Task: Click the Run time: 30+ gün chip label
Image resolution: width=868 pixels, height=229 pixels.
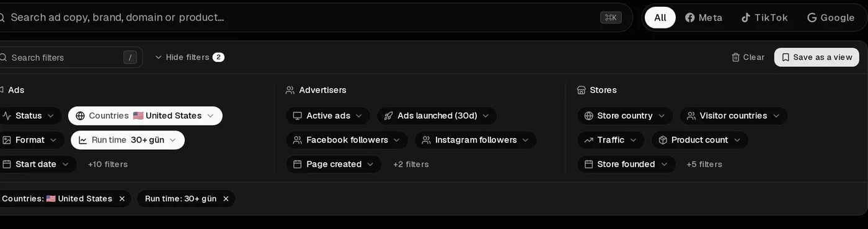Action: (x=180, y=199)
